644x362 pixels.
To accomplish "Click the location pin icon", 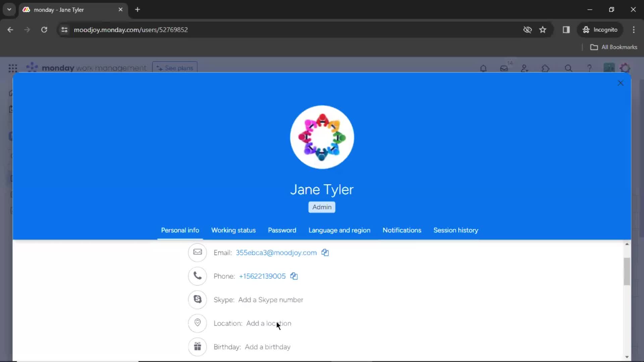I will pos(197,323).
